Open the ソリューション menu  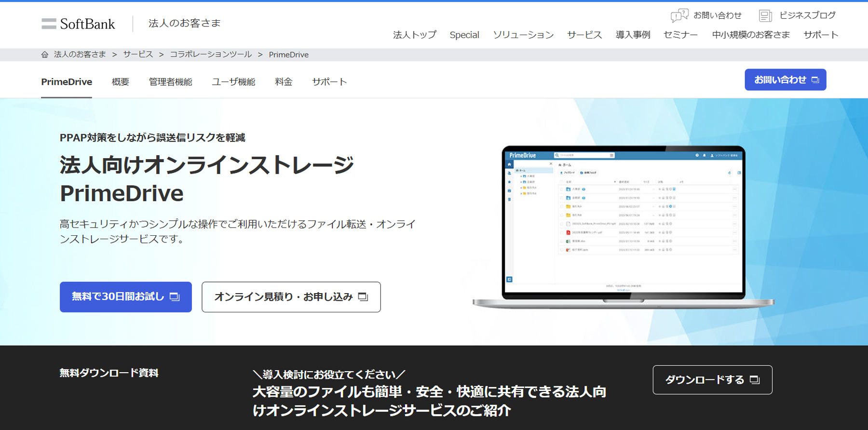[523, 35]
